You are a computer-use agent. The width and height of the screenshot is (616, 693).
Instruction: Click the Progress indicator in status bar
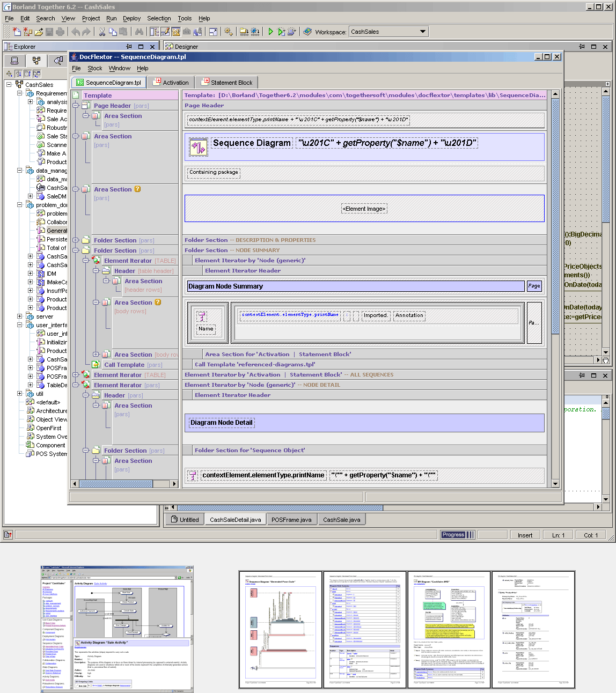(x=458, y=535)
